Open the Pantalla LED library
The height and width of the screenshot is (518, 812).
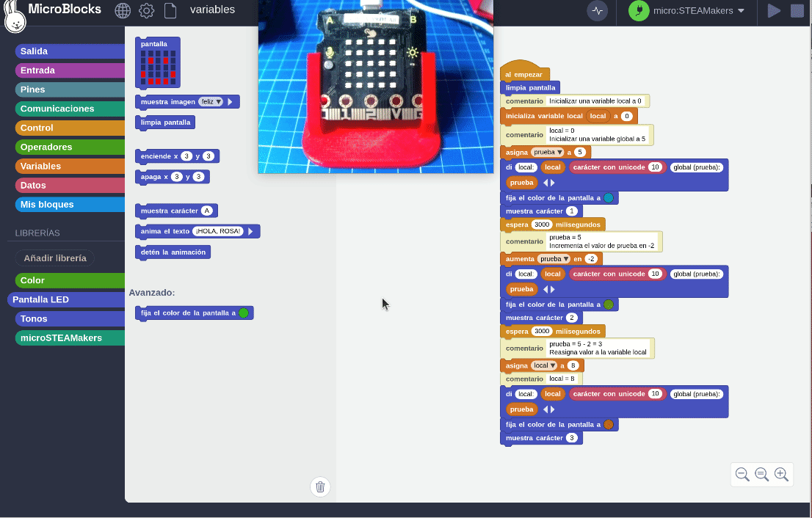[x=66, y=299]
